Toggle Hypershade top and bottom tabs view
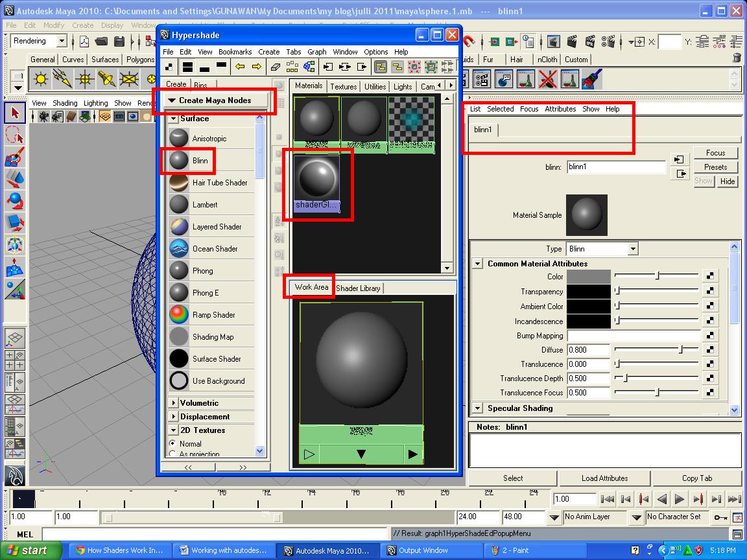This screenshot has height=560, width=747. pos(188,67)
